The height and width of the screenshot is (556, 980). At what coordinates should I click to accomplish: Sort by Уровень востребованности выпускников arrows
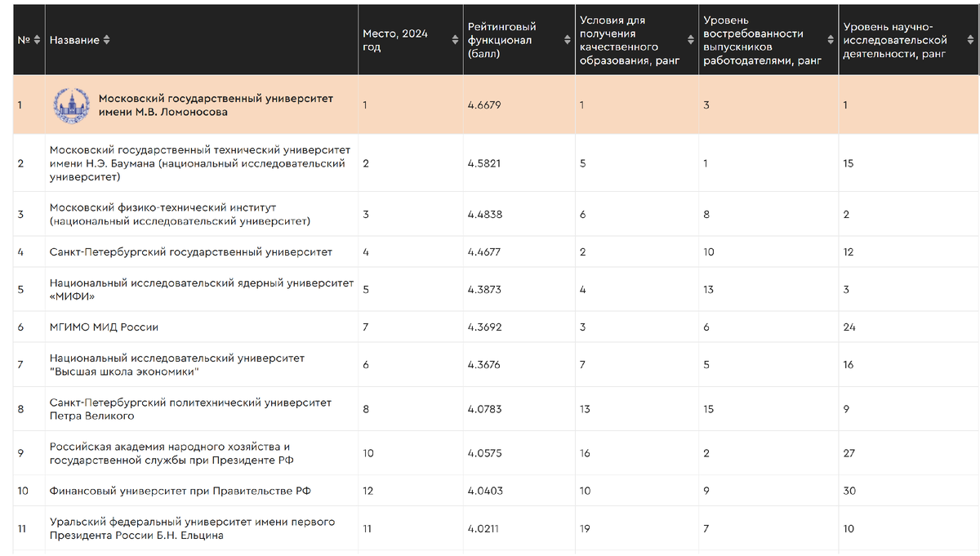831,40
